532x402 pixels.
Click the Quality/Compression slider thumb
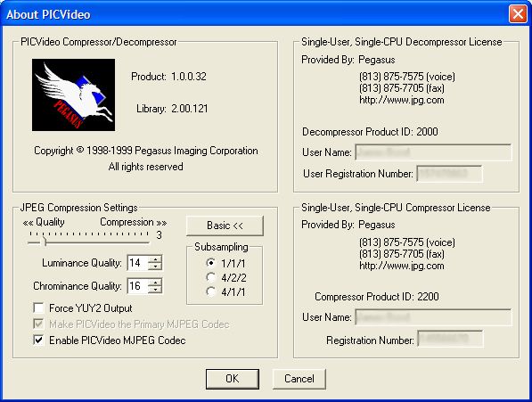tap(44, 242)
